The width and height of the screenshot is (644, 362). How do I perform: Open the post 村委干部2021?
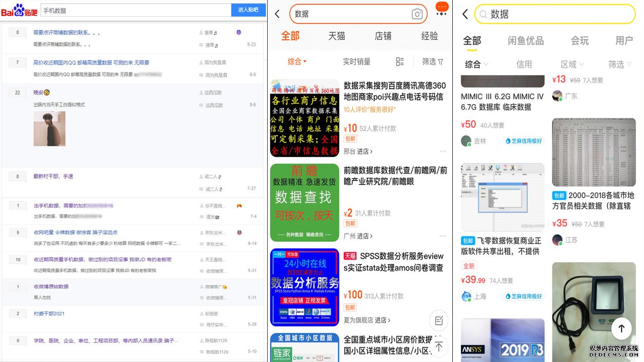[x=49, y=314]
